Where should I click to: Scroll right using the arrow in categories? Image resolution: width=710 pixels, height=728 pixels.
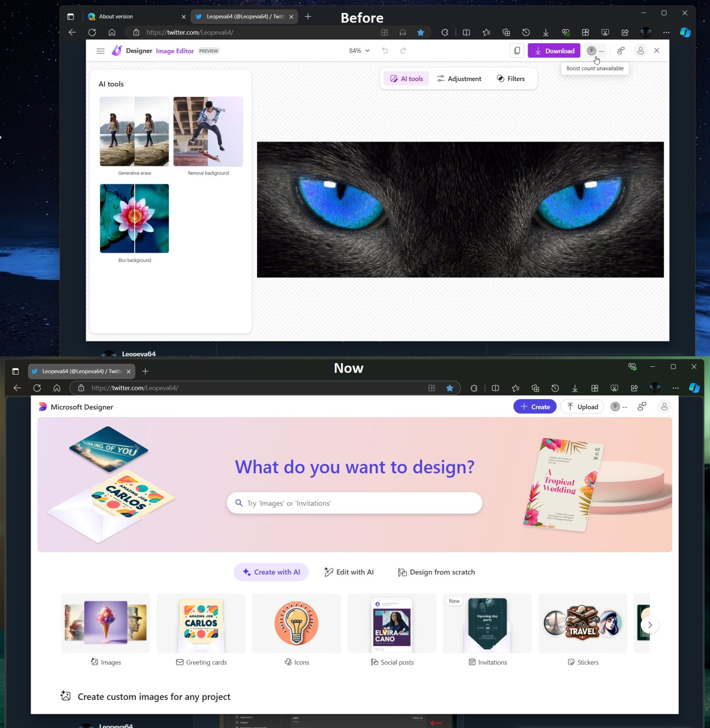pos(649,624)
